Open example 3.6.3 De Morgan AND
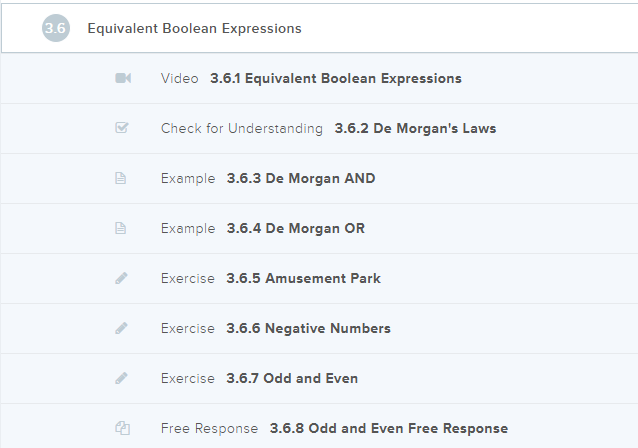The image size is (638, 448). [301, 178]
